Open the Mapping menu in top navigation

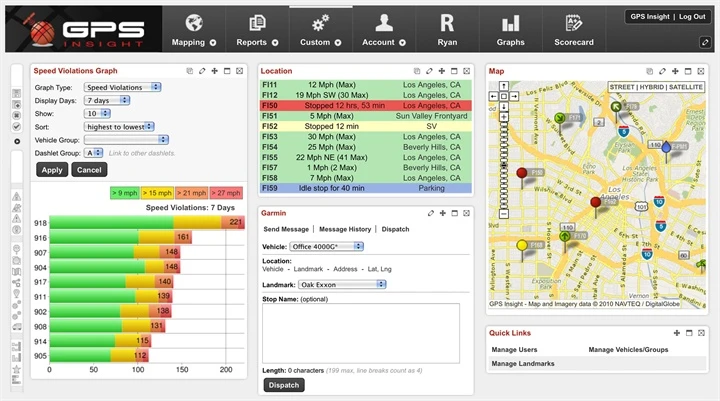coord(194,29)
